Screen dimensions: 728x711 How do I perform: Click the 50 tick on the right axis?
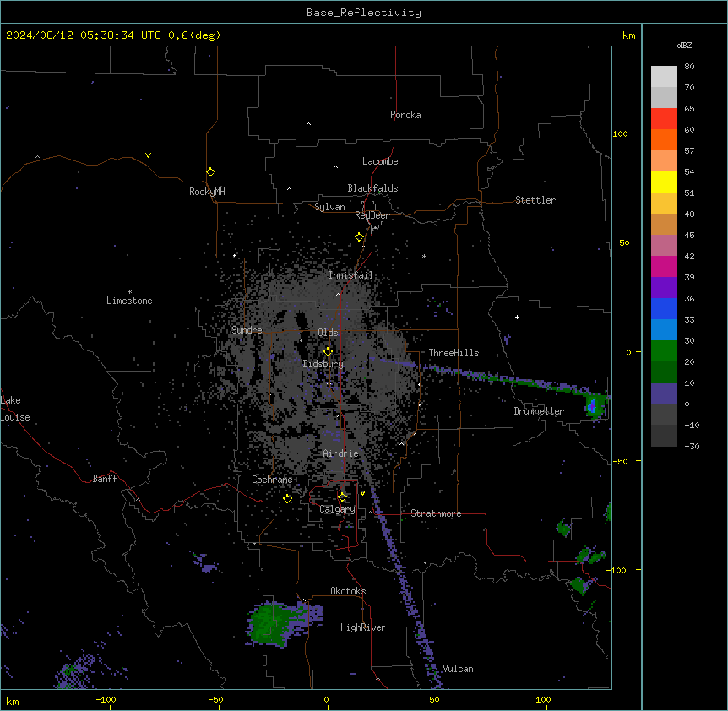624,242
